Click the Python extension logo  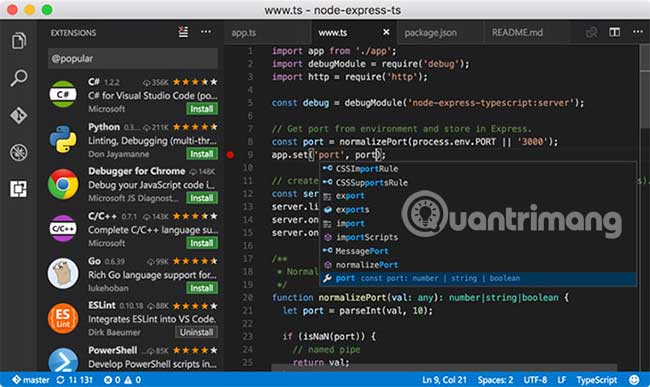63,139
